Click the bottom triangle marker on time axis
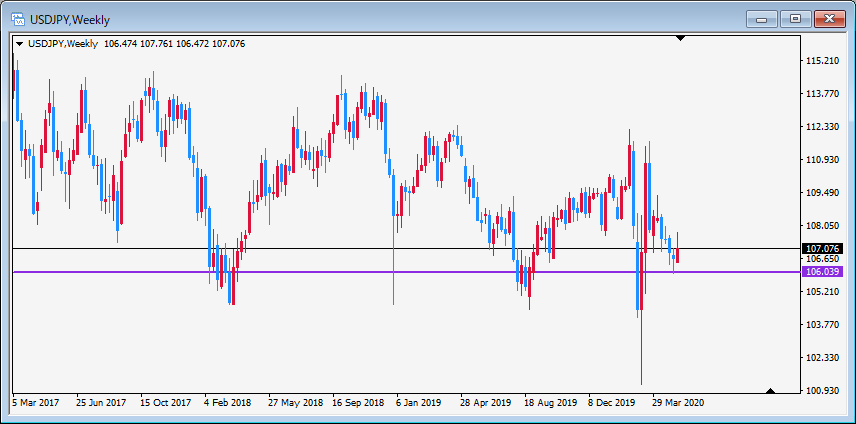856x424 pixels. pyautogui.click(x=770, y=391)
